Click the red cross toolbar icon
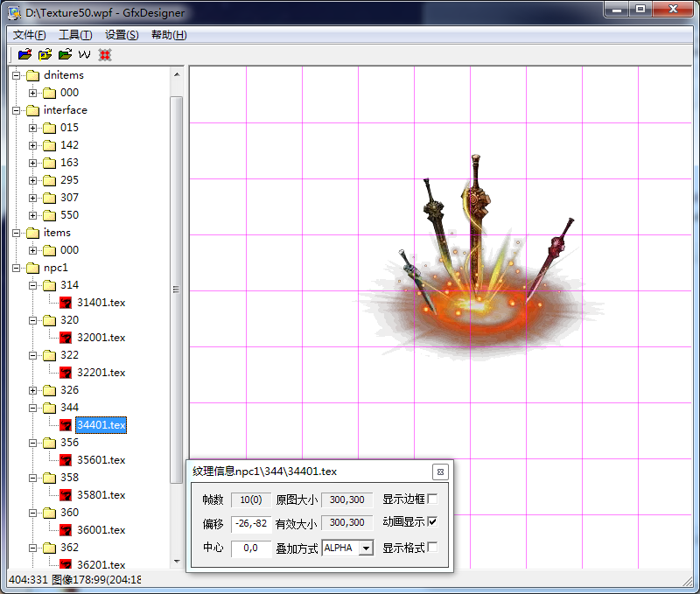Screen dimensions: 700x594 pyautogui.click(x=105, y=55)
